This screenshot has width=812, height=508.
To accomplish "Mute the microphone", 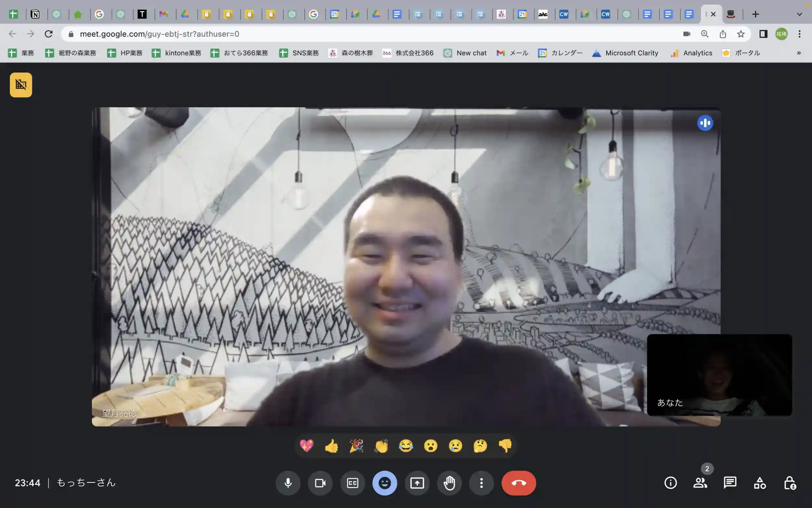I will point(288,483).
